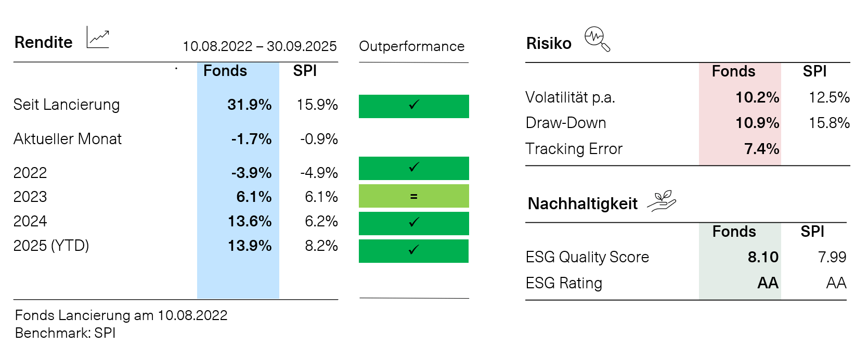The image size is (868, 344).
Task: Click the pink Fonds header in Risiko table
Action: [733, 71]
